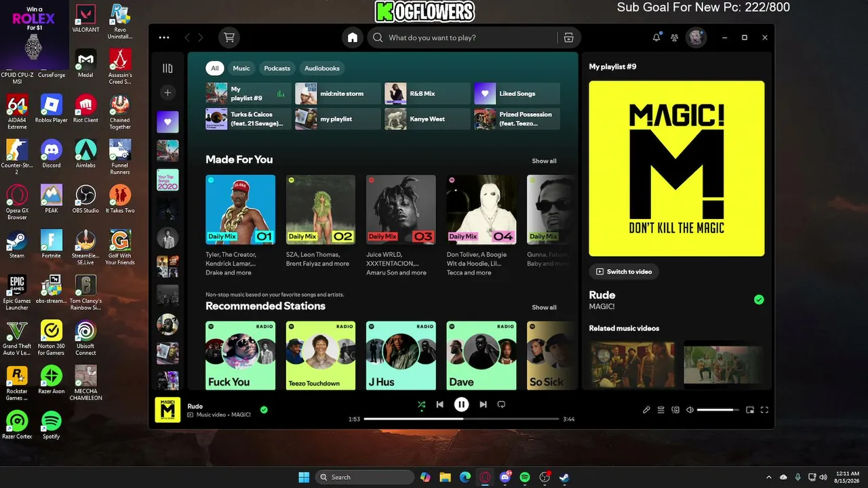Screen dimensions: 868x488
Task: Open the MAGIC! album art in the side panel
Action: [x=677, y=169]
